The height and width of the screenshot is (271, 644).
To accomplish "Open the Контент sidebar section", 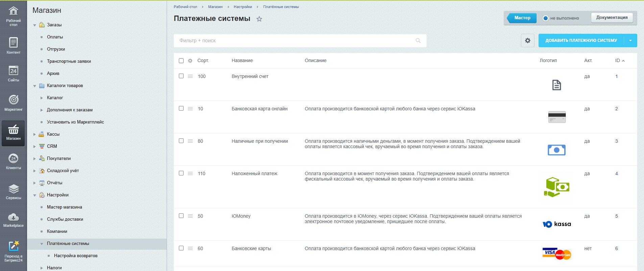I will click(13, 46).
